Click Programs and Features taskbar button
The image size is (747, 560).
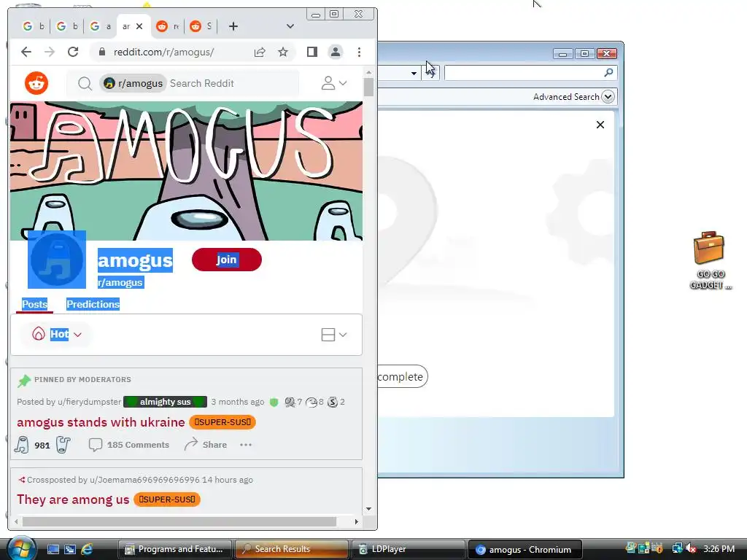click(x=174, y=549)
